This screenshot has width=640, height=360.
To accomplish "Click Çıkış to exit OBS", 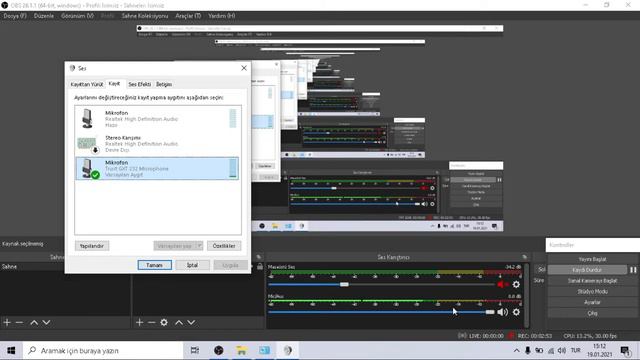I will click(592, 313).
